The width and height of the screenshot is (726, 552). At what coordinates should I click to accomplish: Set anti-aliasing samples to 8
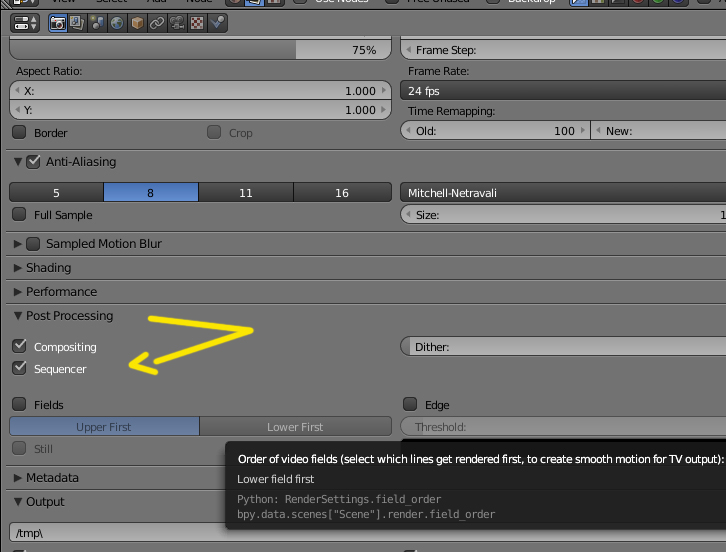(151, 192)
